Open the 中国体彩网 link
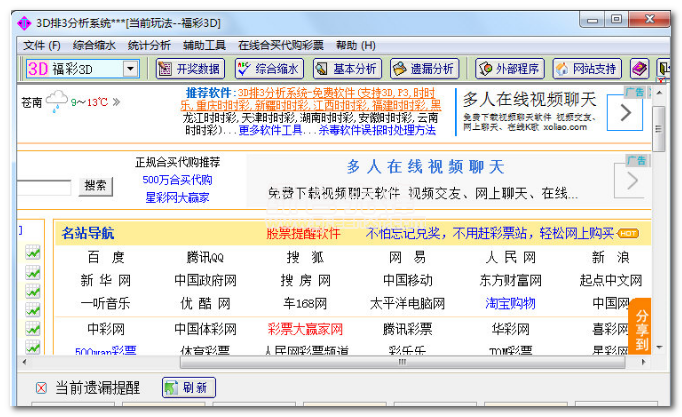 205,329
